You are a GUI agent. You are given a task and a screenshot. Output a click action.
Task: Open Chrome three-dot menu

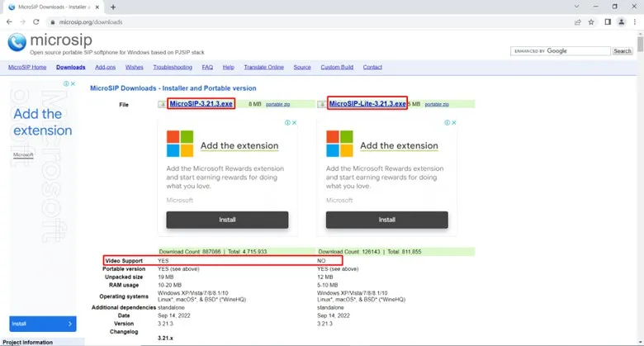tap(635, 22)
